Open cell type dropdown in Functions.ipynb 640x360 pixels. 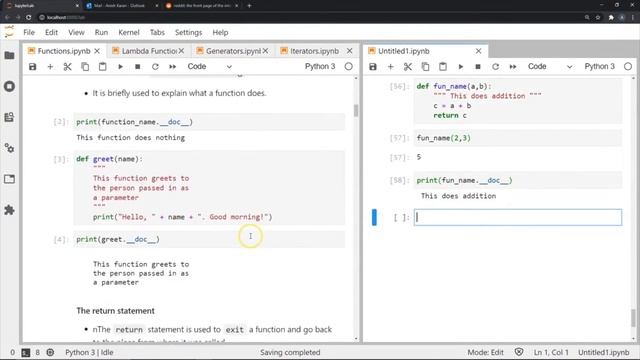tap(209, 67)
